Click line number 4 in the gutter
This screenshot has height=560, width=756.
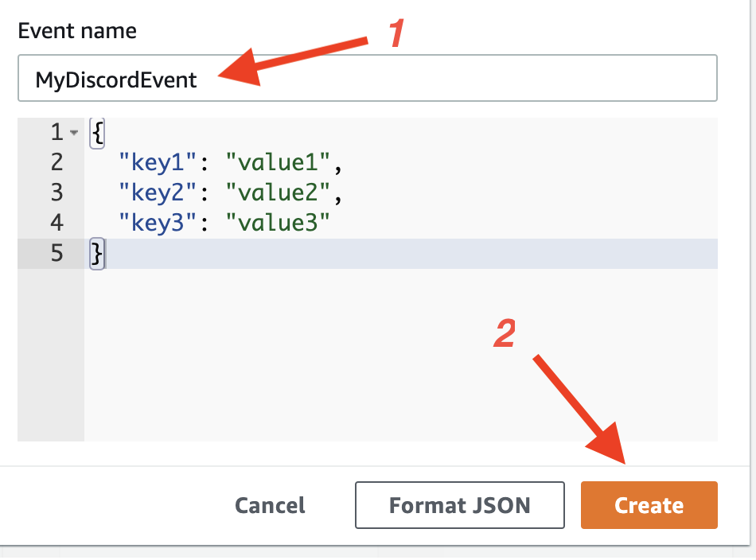[57, 224]
